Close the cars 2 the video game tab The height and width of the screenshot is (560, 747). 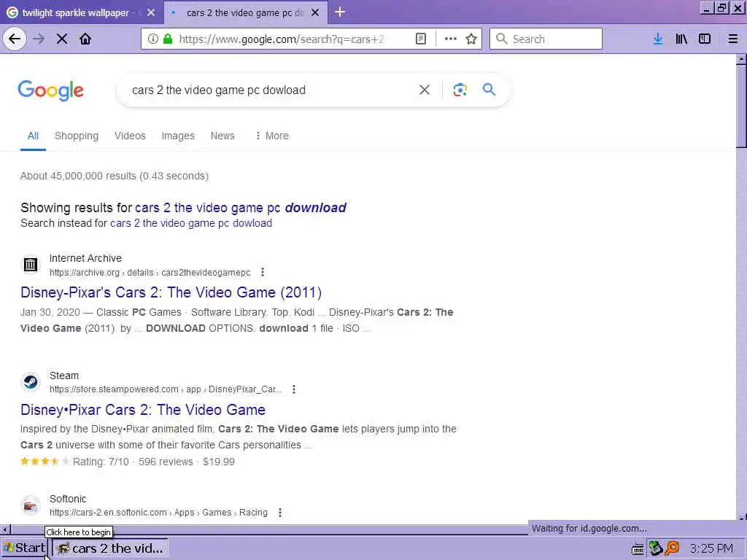[315, 12]
